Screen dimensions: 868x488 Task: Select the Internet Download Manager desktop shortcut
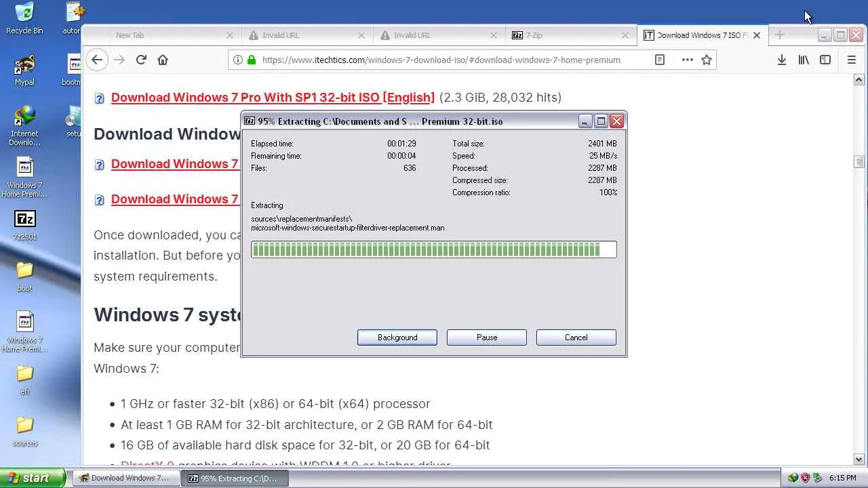pyautogui.click(x=24, y=126)
